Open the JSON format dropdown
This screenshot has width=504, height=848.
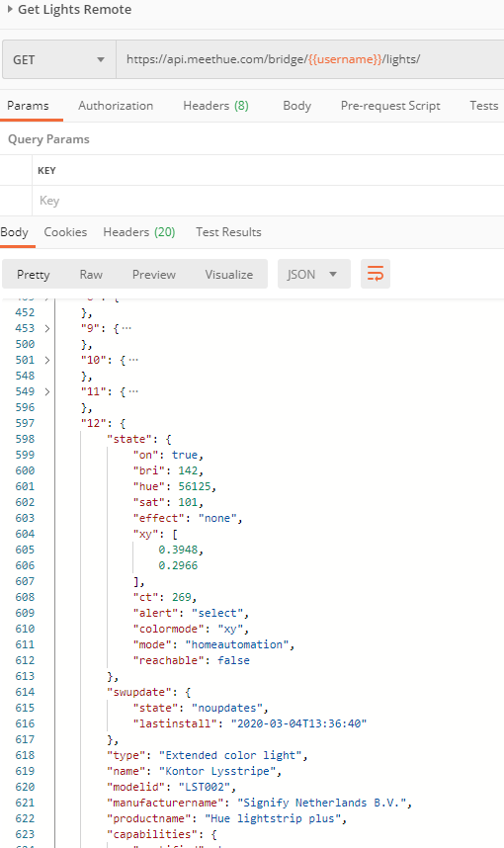[313, 274]
